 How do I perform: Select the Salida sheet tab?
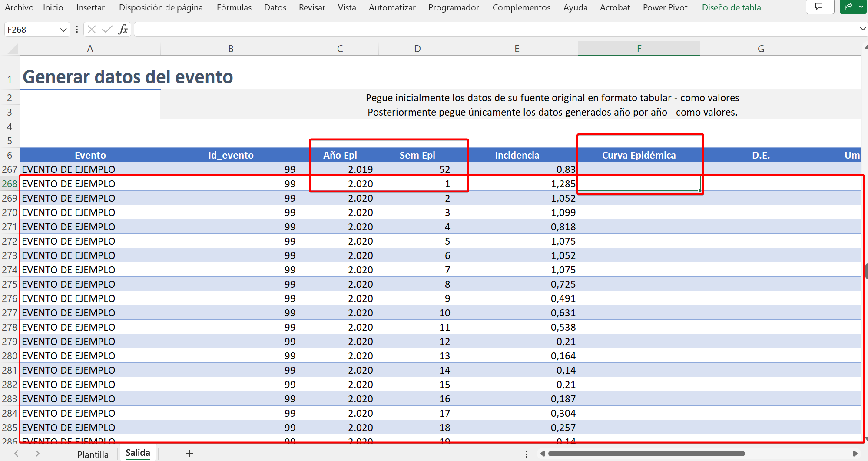(x=138, y=453)
